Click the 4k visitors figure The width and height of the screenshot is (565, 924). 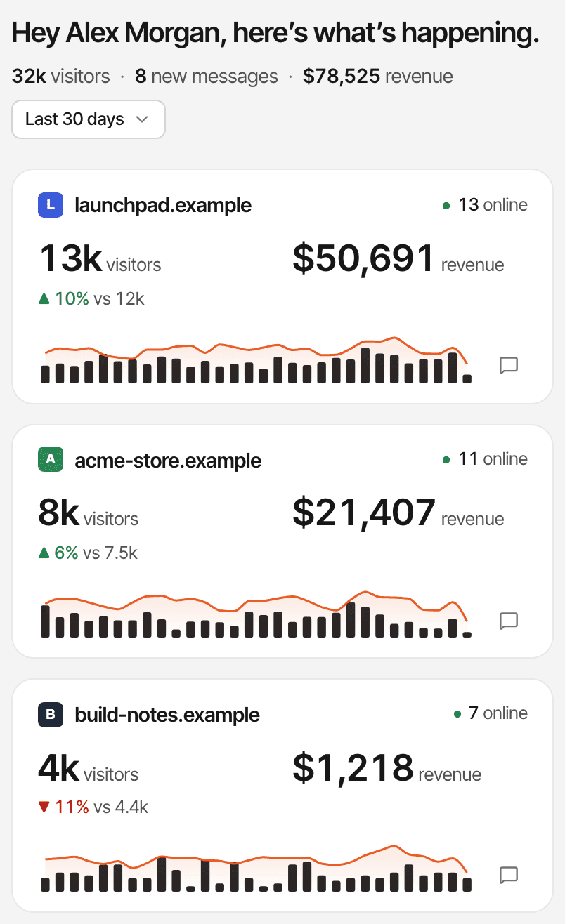[89, 767]
